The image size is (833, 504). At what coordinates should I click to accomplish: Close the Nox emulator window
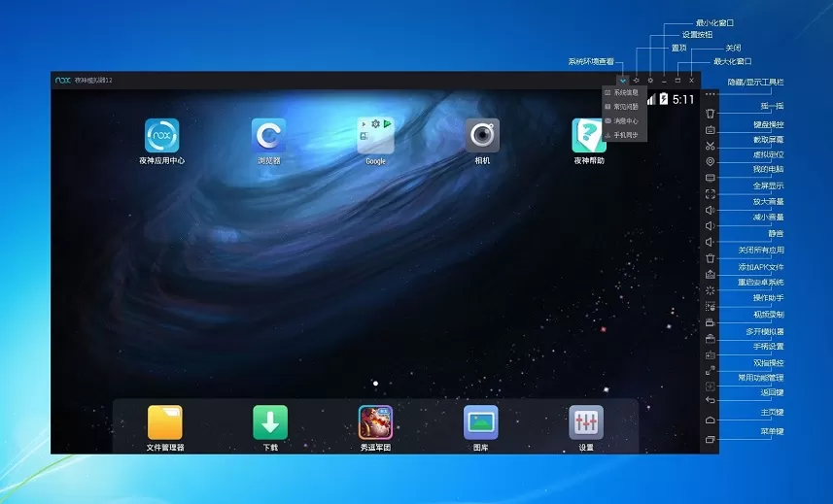coord(692,80)
